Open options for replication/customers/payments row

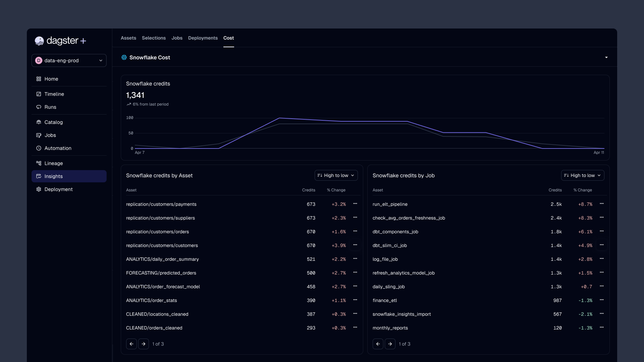coord(355,203)
